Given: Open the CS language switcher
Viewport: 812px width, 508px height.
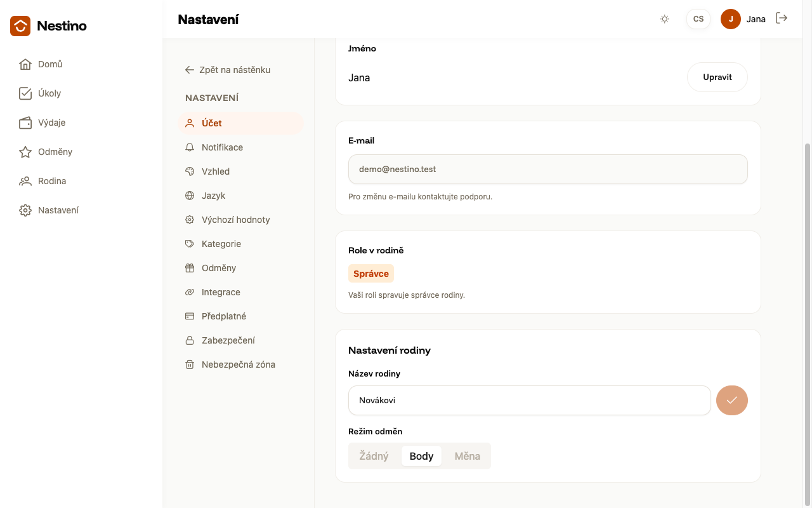Looking at the screenshot, I should 698,19.
